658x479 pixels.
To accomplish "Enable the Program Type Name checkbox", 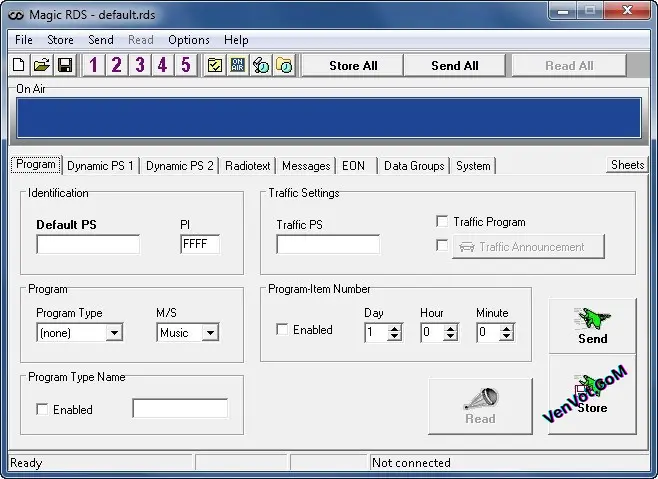I will [42, 409].
